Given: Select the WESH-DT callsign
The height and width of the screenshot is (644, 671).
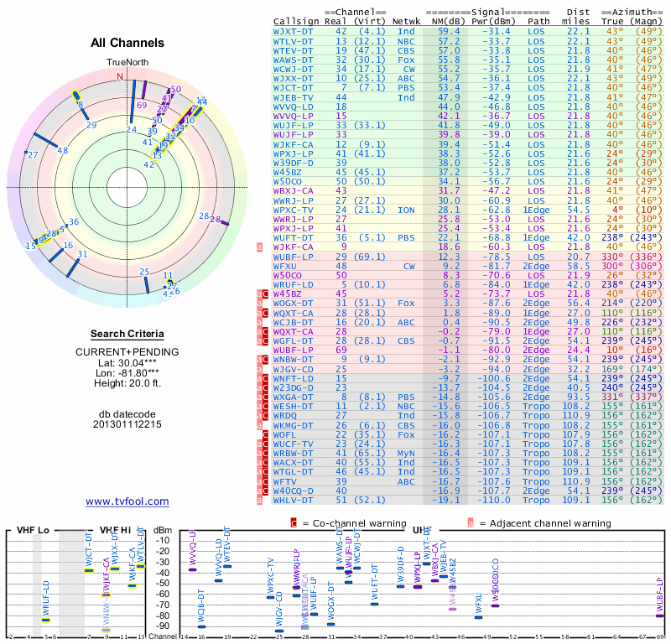Looking at the screenshot, I should [293, 407].
